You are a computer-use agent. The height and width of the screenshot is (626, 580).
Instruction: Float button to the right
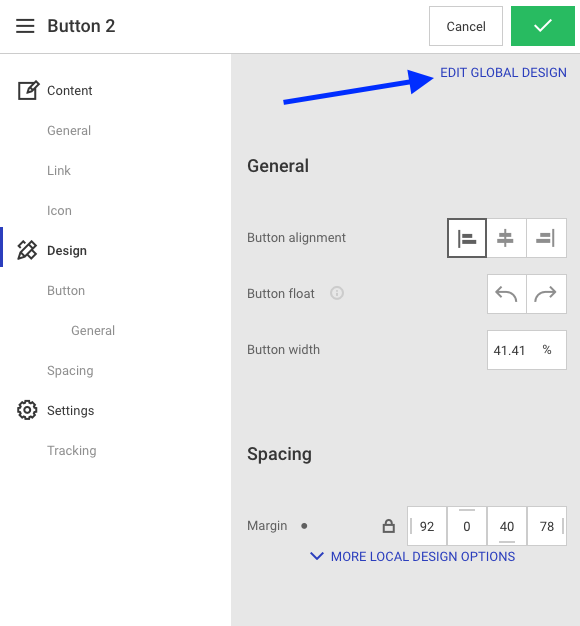coord(546,294)
